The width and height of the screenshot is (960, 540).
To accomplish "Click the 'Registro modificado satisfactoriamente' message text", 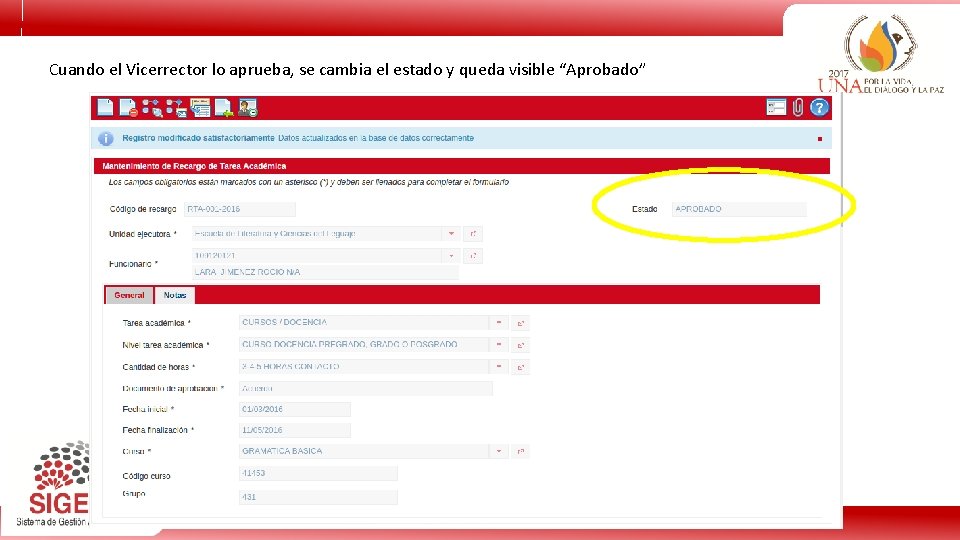I will [198, 138].
